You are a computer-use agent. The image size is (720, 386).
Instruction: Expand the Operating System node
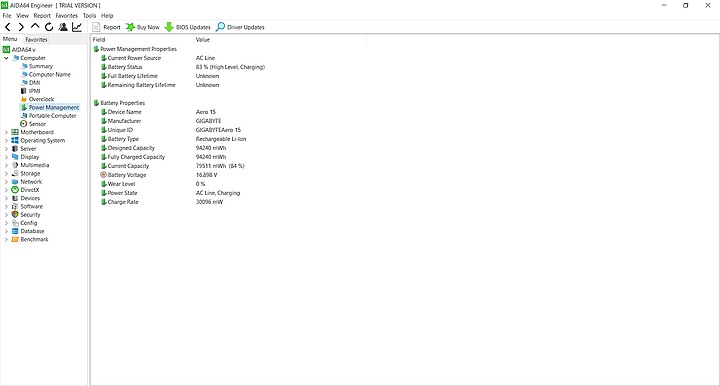[x=6, y=140]
